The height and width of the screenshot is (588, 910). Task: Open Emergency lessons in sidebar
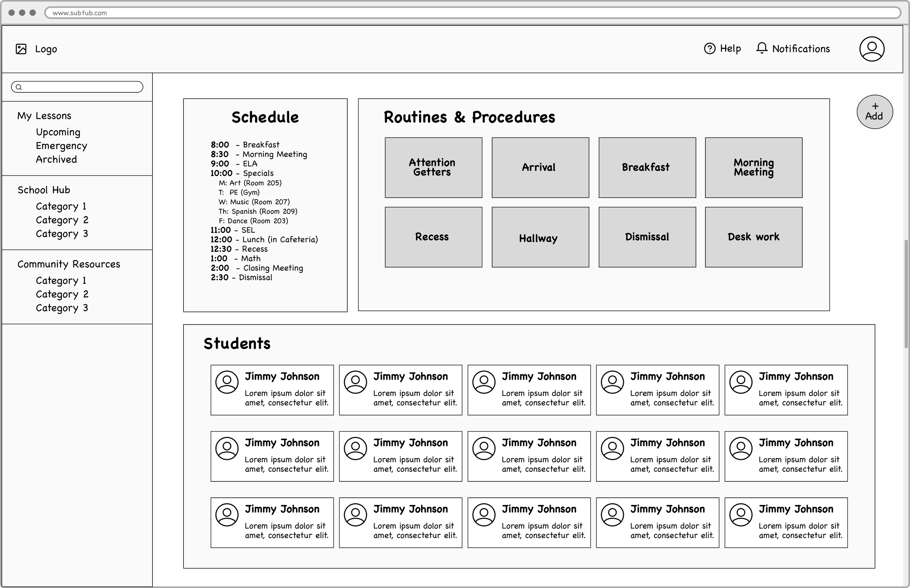pos(62,146)
